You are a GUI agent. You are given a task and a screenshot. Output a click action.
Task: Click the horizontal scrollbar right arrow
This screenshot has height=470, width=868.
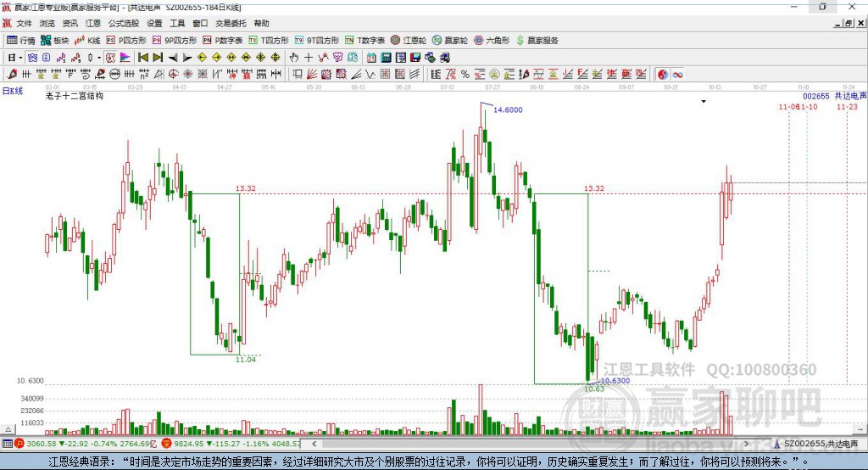click(x=746, y=444)
